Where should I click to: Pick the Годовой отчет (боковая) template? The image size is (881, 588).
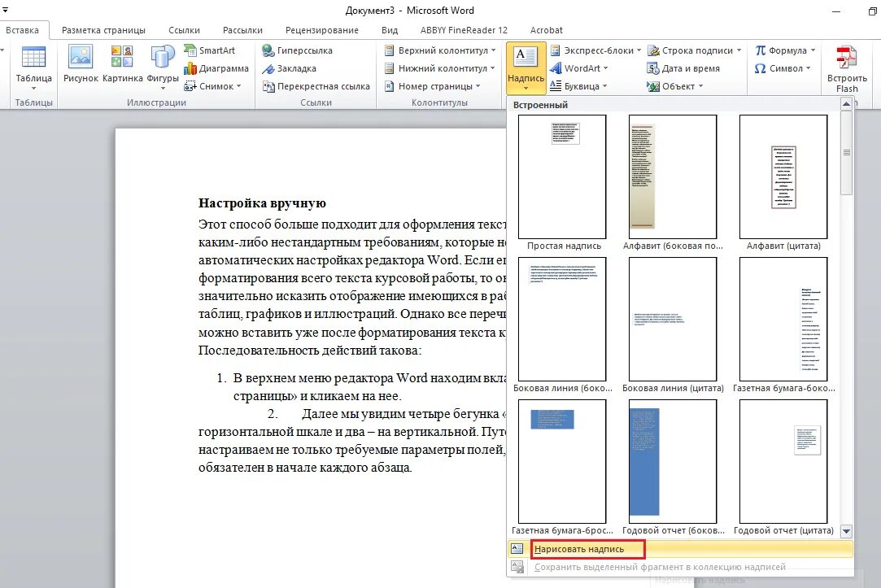[673, 468]
